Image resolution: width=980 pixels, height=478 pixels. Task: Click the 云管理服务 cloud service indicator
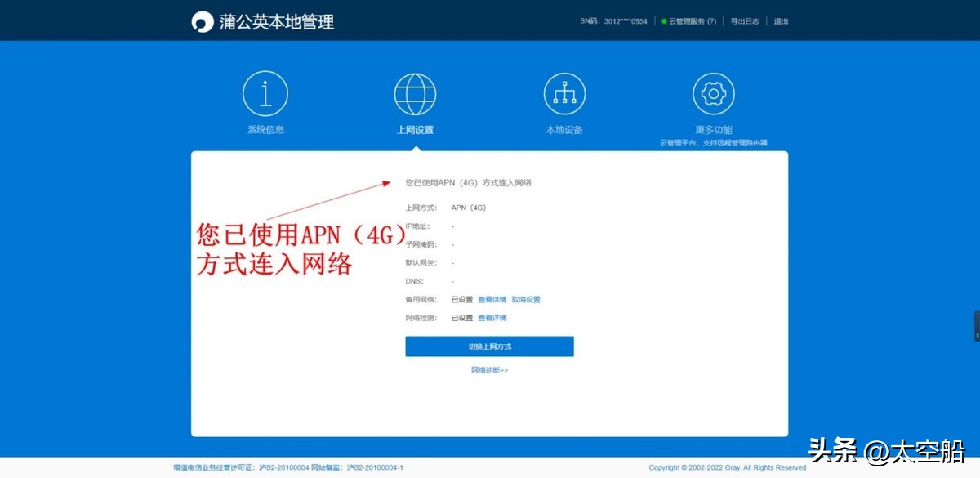click(687, 20)
